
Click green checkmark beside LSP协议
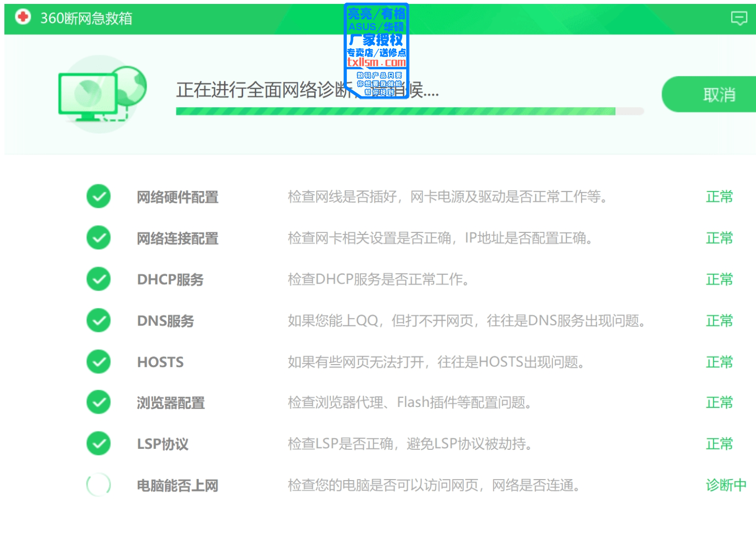click(99, 444)
